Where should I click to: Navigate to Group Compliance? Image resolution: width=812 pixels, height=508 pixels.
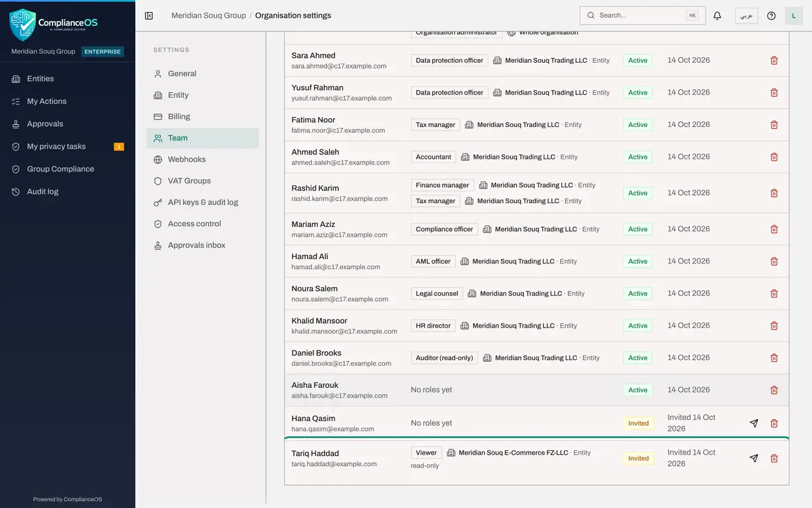[x=67, y=169]
